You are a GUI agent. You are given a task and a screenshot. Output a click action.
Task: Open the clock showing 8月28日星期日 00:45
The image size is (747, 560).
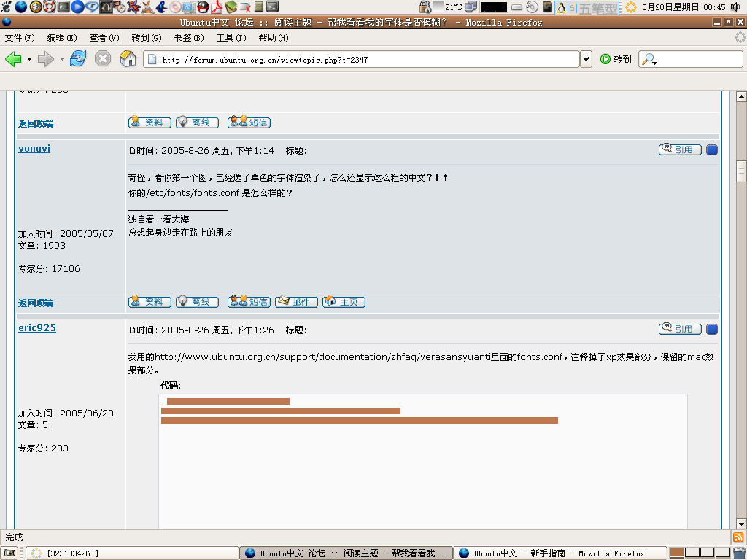tap(684, 7)
